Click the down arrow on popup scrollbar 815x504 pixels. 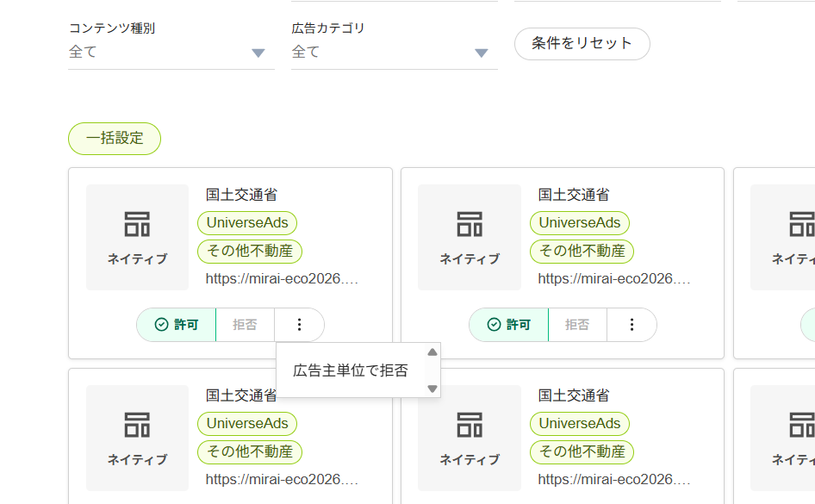[432, 389]
